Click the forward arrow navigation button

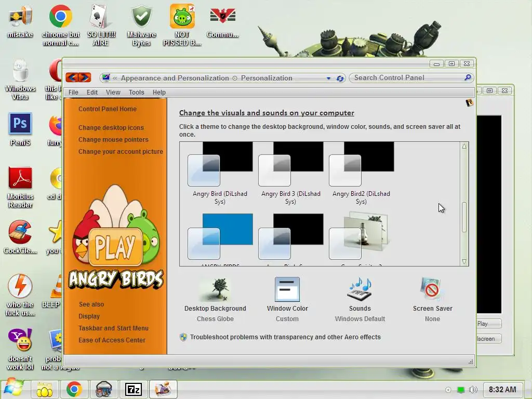(x=85, y=77)
